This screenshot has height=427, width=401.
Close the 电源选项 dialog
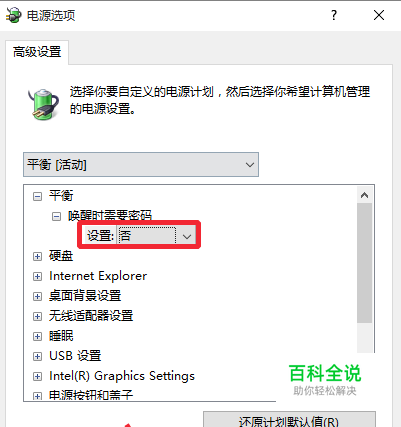[379, 15]
